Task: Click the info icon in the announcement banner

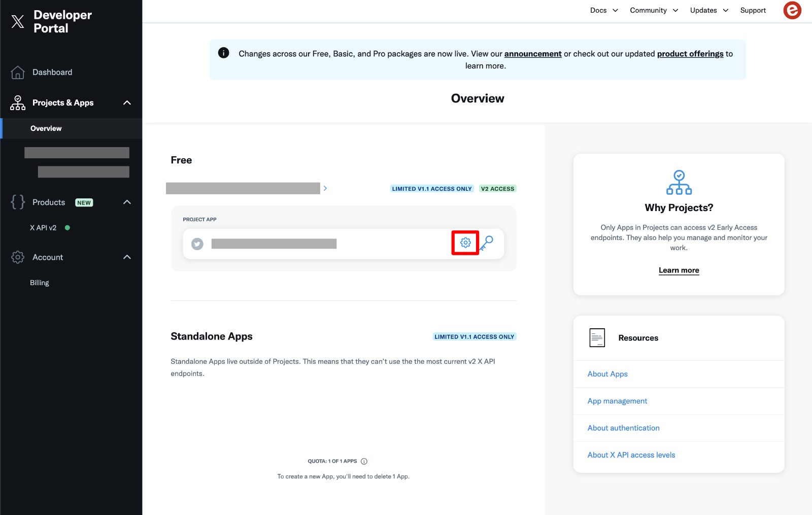Action: (223, 53)
